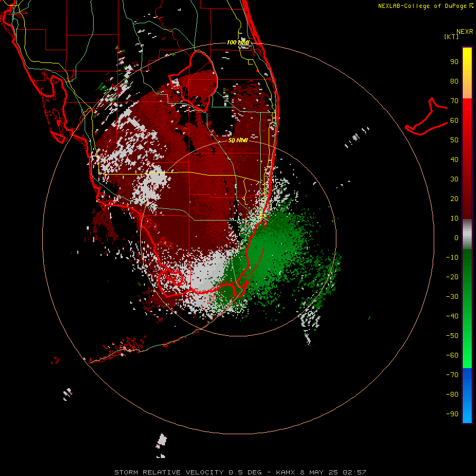Click the positive 20 value on velocity scale
Viewport: 476px width, 476px height.
coord(454,198)
